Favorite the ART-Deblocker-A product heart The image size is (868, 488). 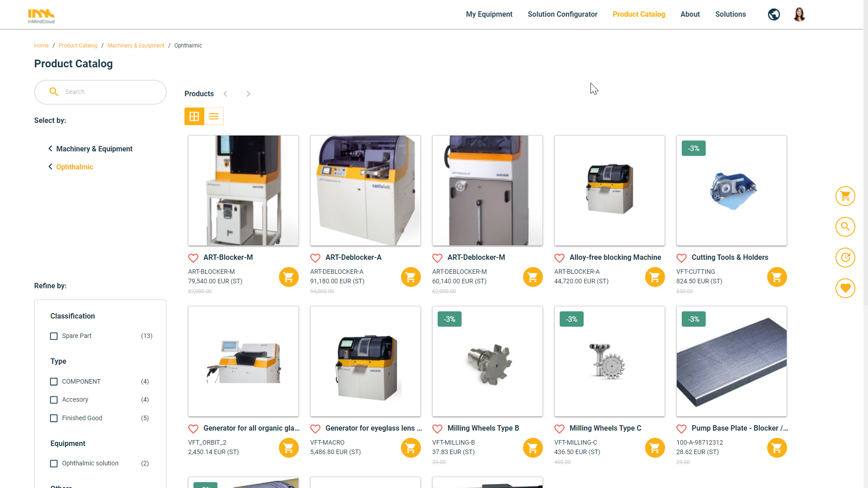pyautogui.click(x=315, y=258)
